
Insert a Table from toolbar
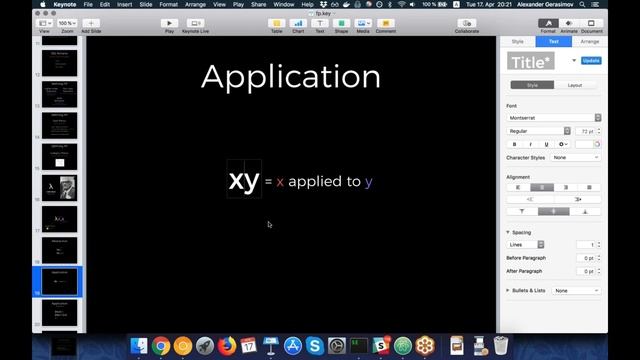pyautogui.click(x=276, y=23)
